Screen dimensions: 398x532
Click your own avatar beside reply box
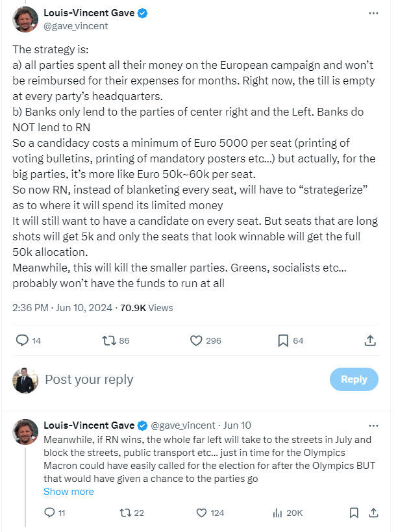click(x=25, y=380)
